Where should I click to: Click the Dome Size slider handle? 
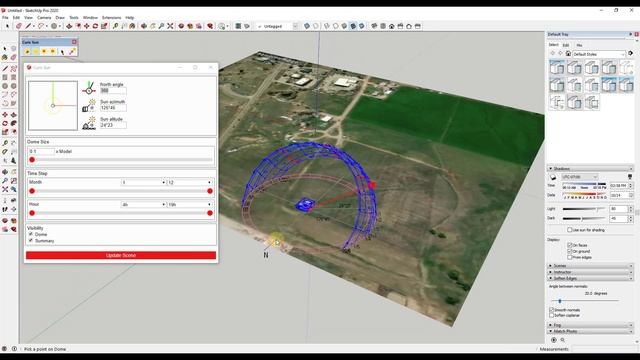(32, 160)
